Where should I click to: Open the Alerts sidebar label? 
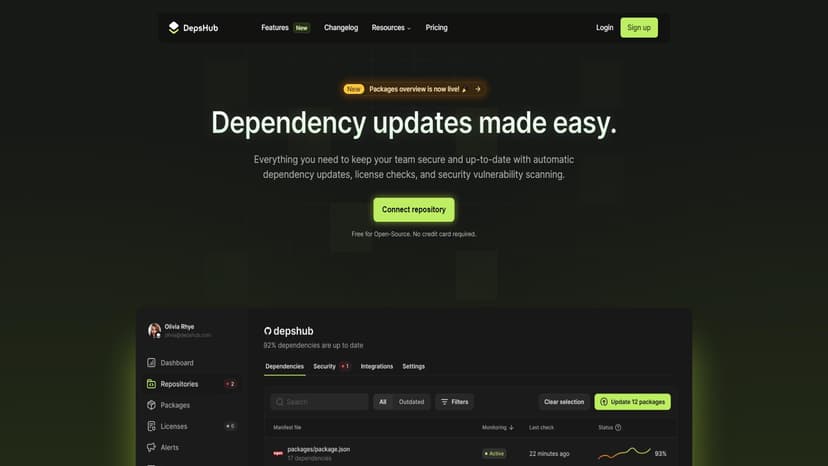[x=170, y=448]
